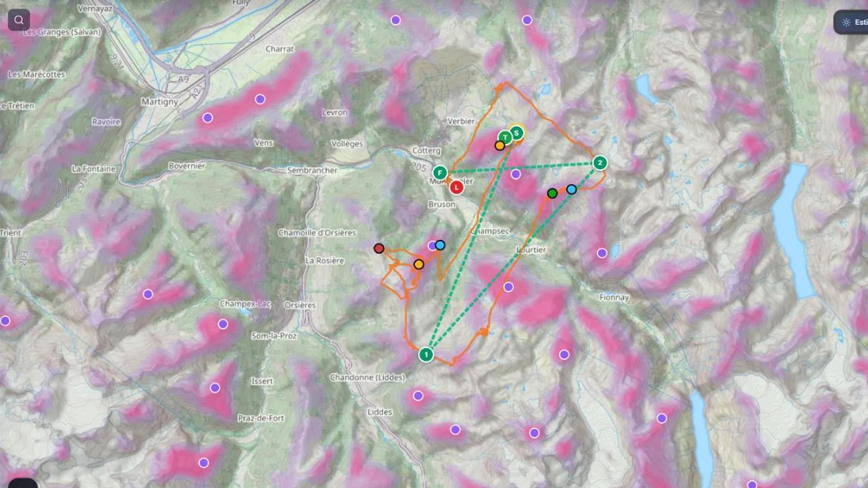Click the Praz-de-Fort label
Screen dimensions: 868x488
click(261, 418)
